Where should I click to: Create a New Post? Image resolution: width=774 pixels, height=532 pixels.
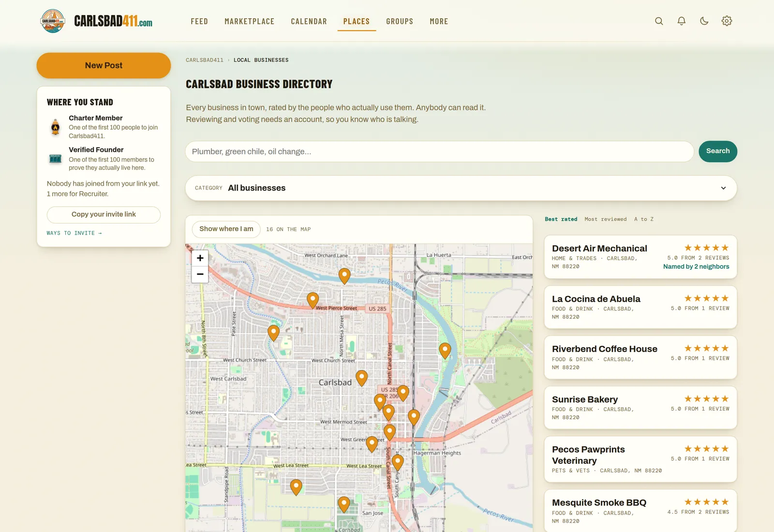pyautogui.click(x=104, y=65)
